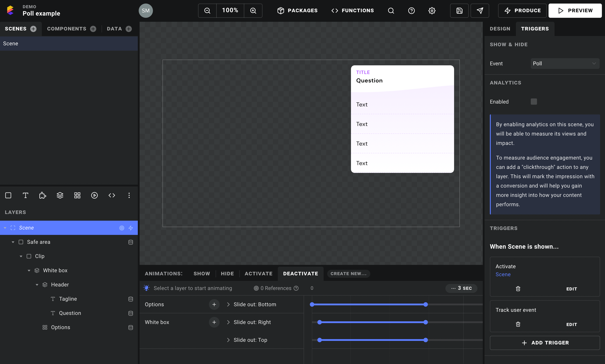The width and height of the screenshot is (605, 364).
Task: Select the video play tool
Action: (x=94, y=195)
